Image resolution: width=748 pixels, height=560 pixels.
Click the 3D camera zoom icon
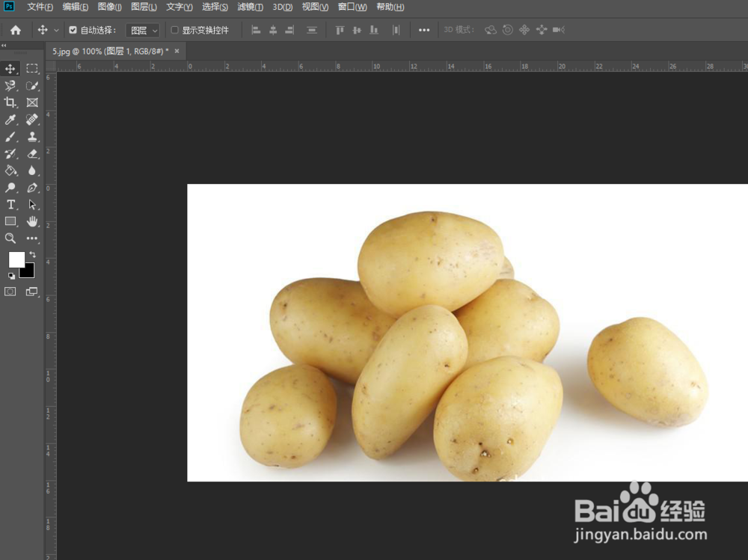(559, 30)
